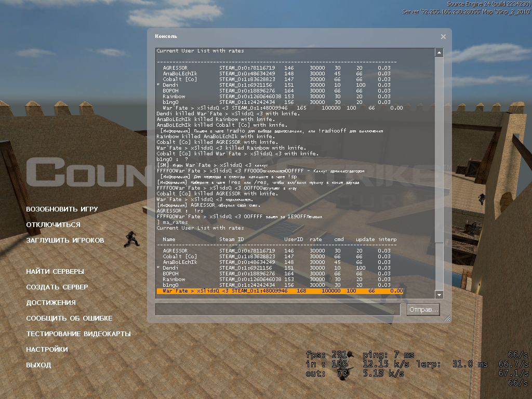Click the 'AGRESSOR : !rs' chat line
The width and height of the screenshot is (532, 399).
(180, 211)
